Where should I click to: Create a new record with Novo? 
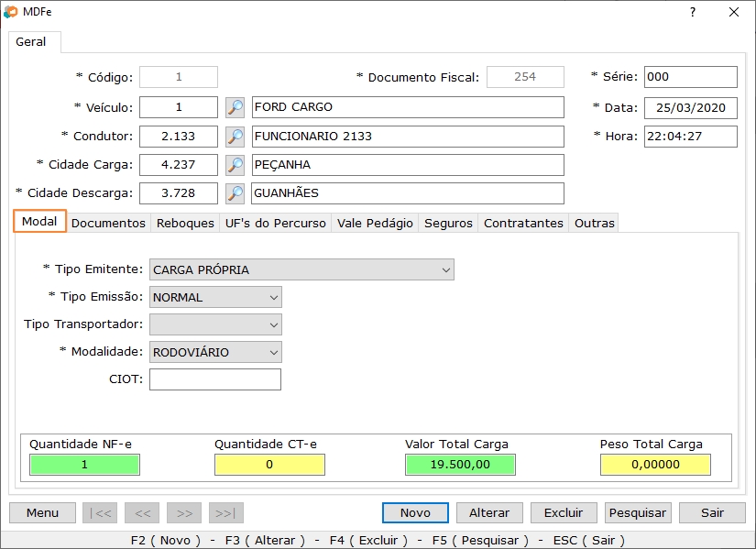coord(414,512)
